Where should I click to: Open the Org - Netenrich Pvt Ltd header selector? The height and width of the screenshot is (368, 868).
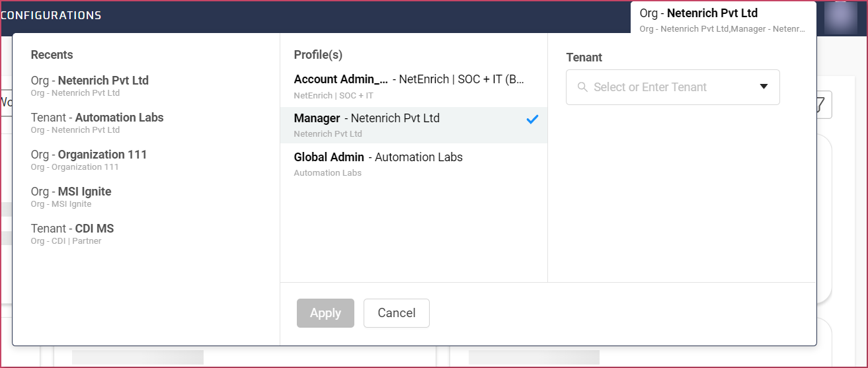(x=723, y=20)
